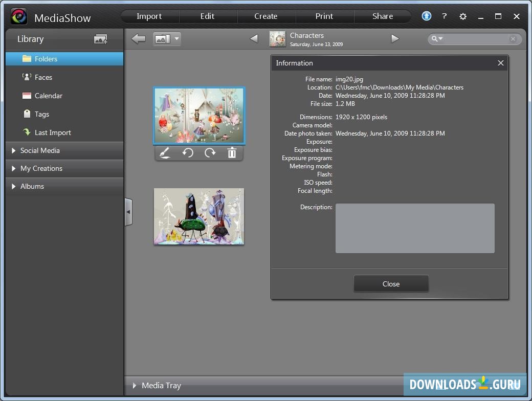Maximize the MediaShow window
Viewport: 532px width, 401px height.
coord(498,16)
